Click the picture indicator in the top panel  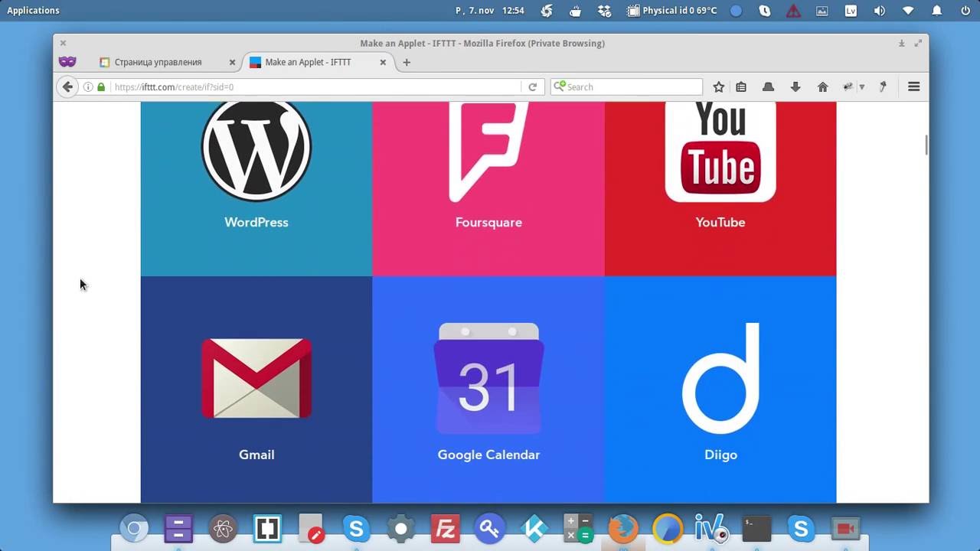coord(822,11)
